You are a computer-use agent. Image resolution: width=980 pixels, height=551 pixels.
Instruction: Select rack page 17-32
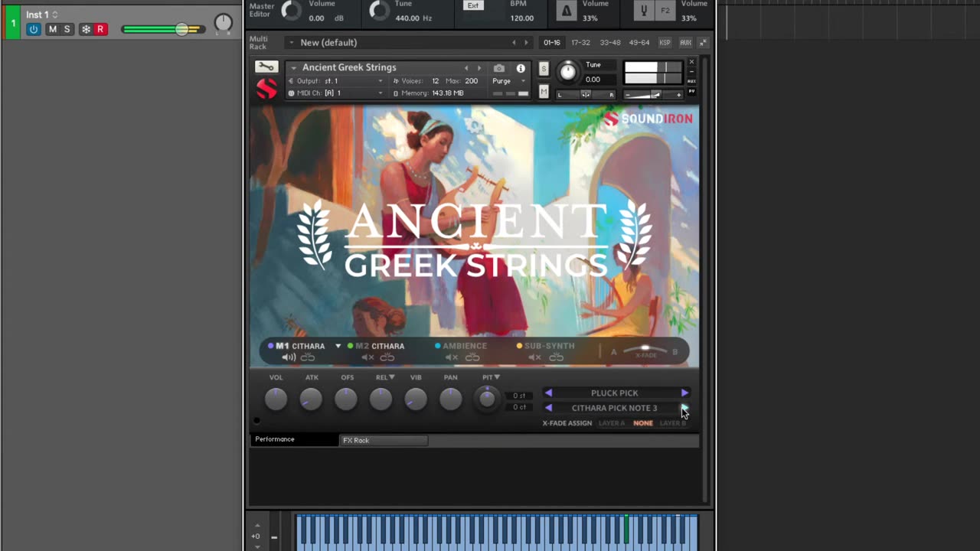coord(580,43)
